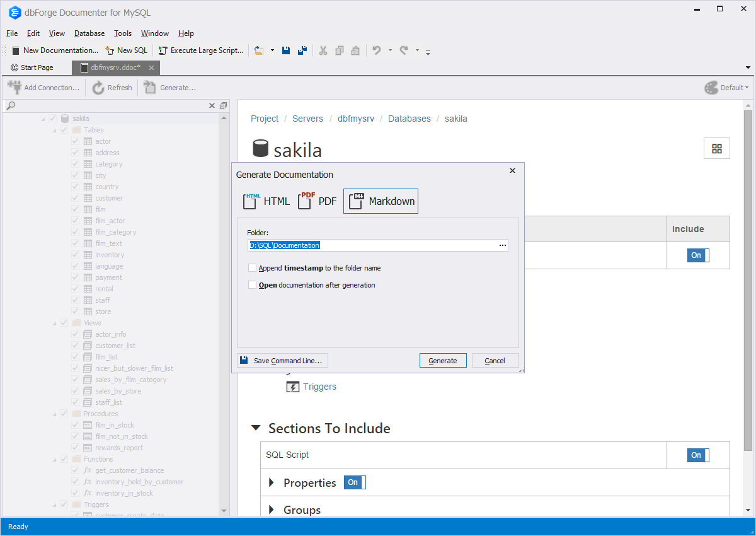The width and height of the screenshot is (756, 536).
Task: Open the Database menu
Action: click(x=89, y=33)
